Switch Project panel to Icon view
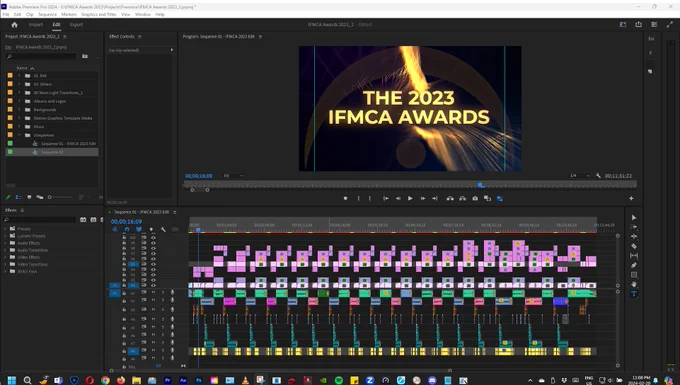The height and width of the screenshot is (385, 680). [29, 197]
